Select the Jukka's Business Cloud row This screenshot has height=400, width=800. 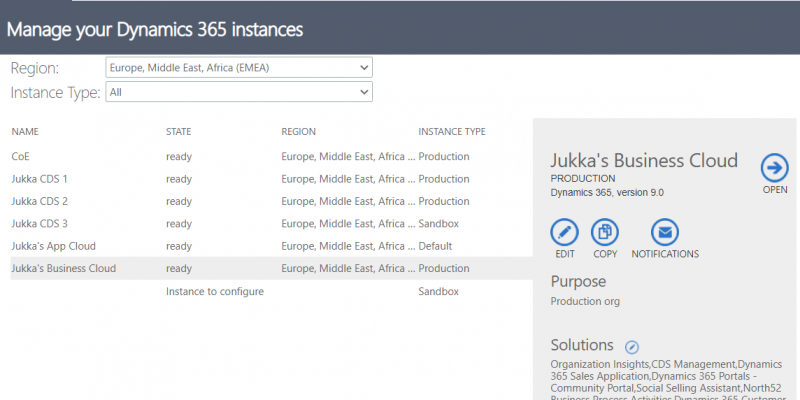point(271,268)
